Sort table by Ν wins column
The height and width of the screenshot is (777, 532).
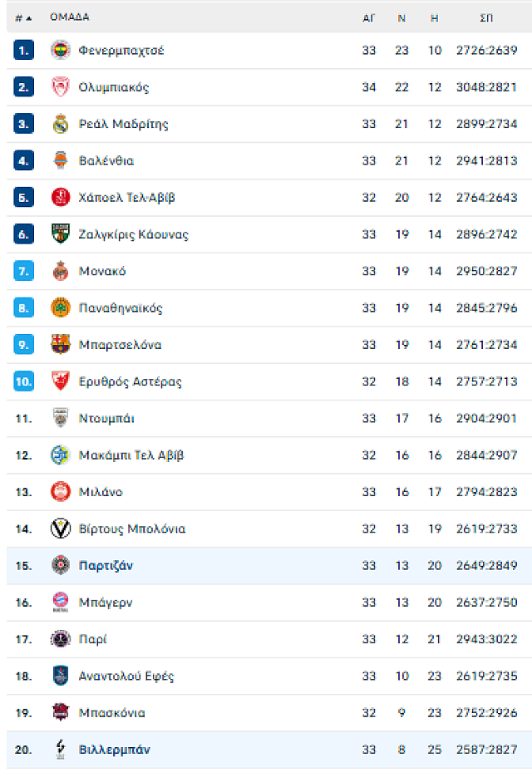(401, 17)
